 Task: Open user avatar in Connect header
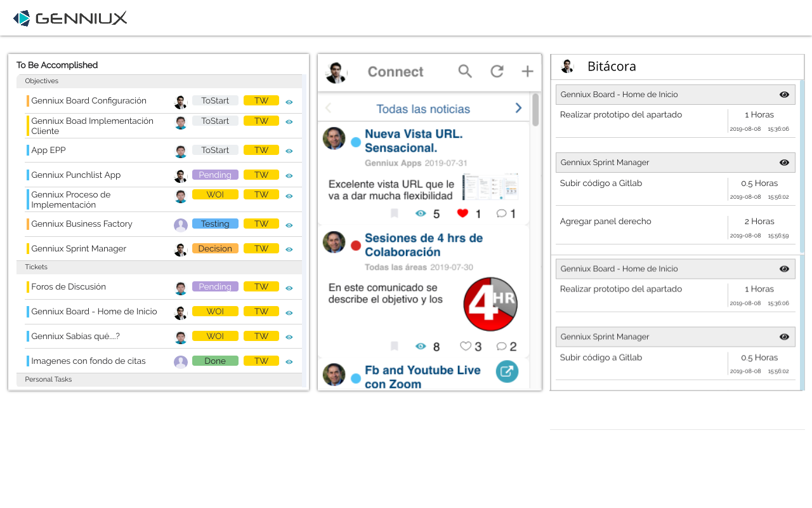pyautogui.click(x=336, y=72)
